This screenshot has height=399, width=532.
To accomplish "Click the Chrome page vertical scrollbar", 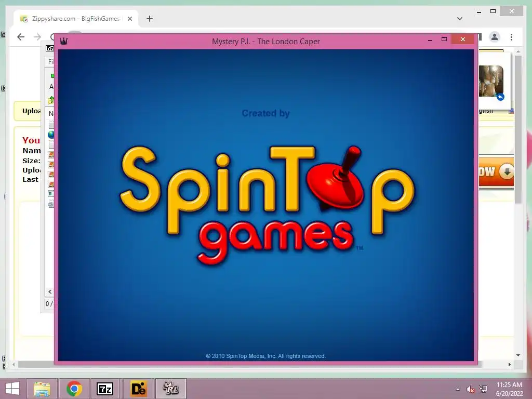I will click(x=518, y=129).
